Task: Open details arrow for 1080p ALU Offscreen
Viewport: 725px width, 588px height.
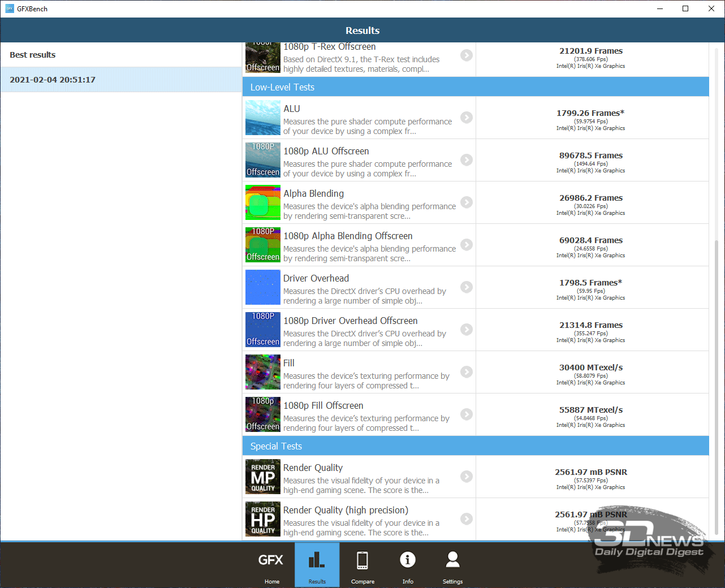Action: click(x=467, y=159)
